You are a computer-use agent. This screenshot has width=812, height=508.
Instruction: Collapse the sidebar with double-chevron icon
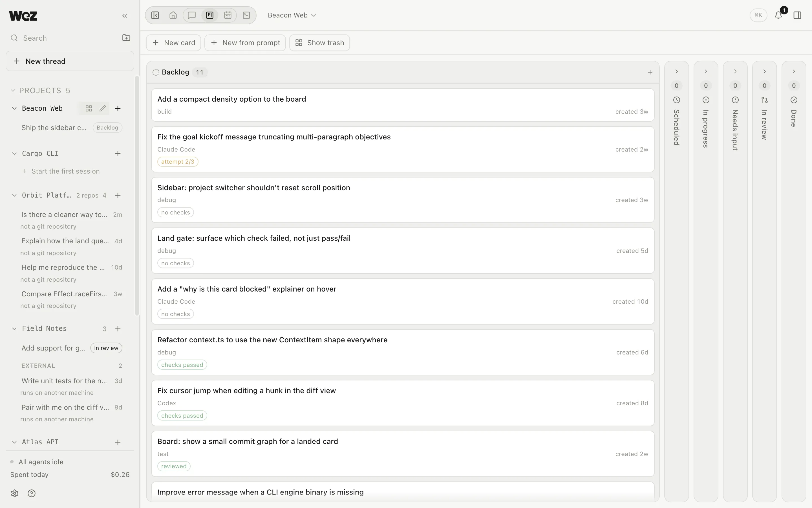pos(125,16)
